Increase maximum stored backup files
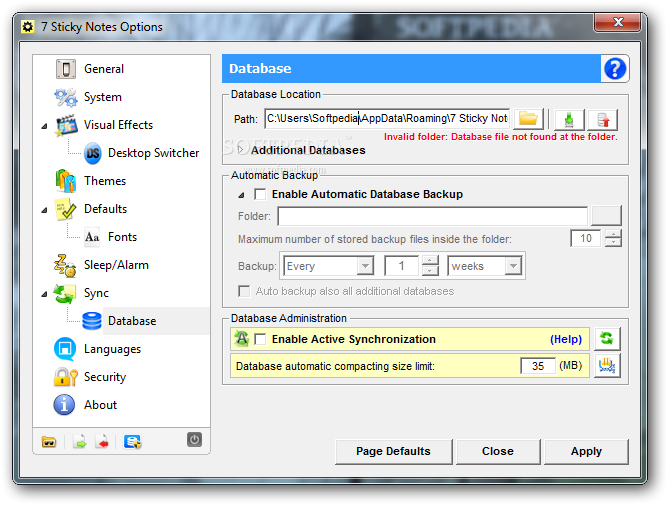 [x=613, y=234]
